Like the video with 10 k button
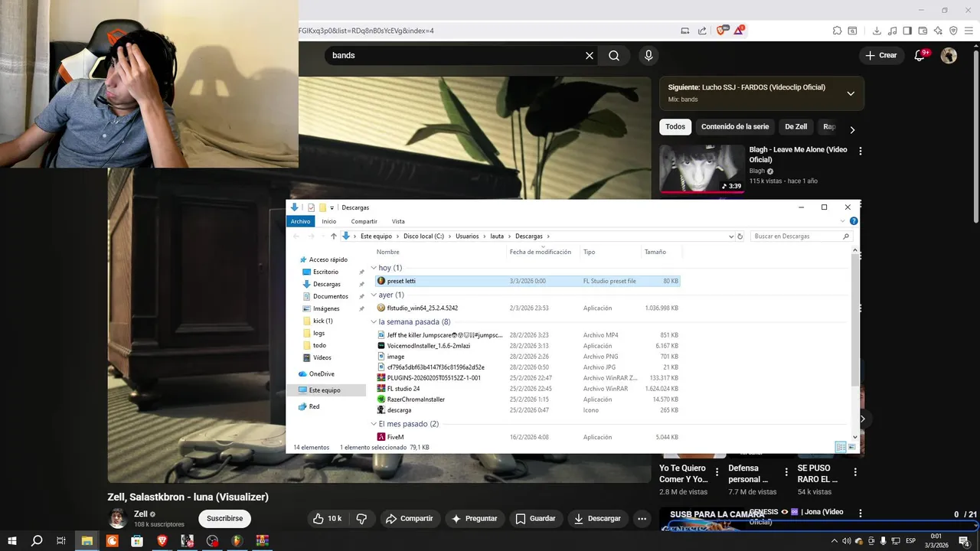The height and width of the screenshot is (551, 980). (x=328, y=518)
